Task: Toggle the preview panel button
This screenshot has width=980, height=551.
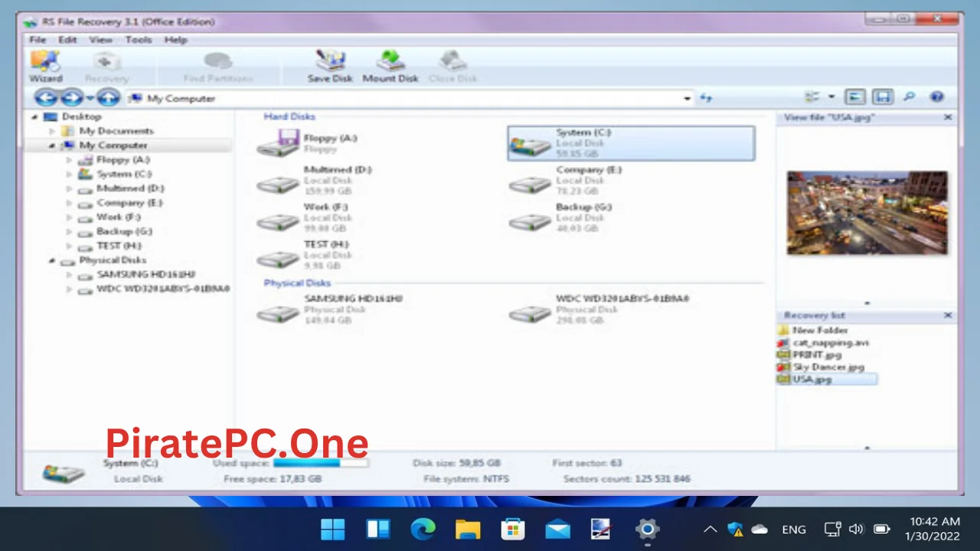Action: [x=855, y=97]
